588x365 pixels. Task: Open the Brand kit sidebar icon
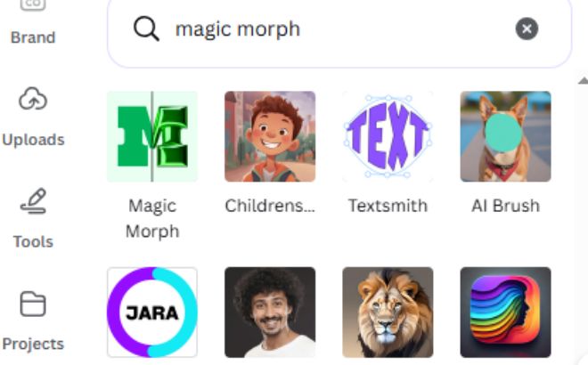coord(33,5)
